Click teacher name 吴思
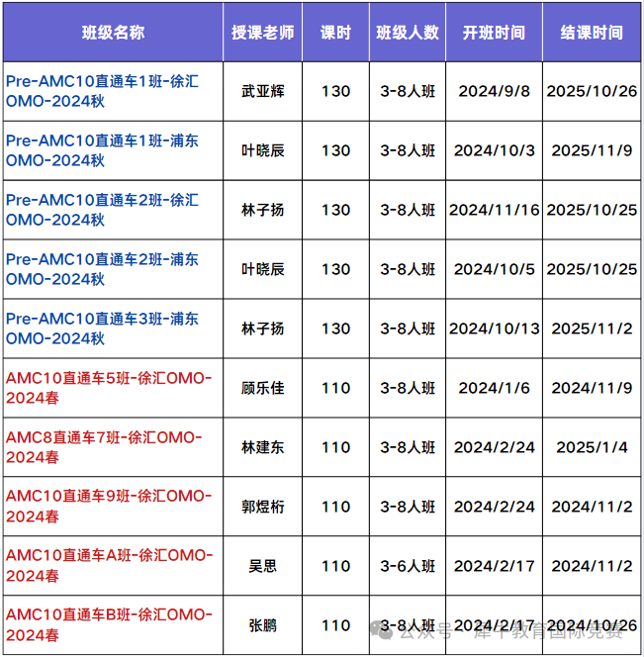The height and width of the screenshot is (657, 644). point(263,567)
